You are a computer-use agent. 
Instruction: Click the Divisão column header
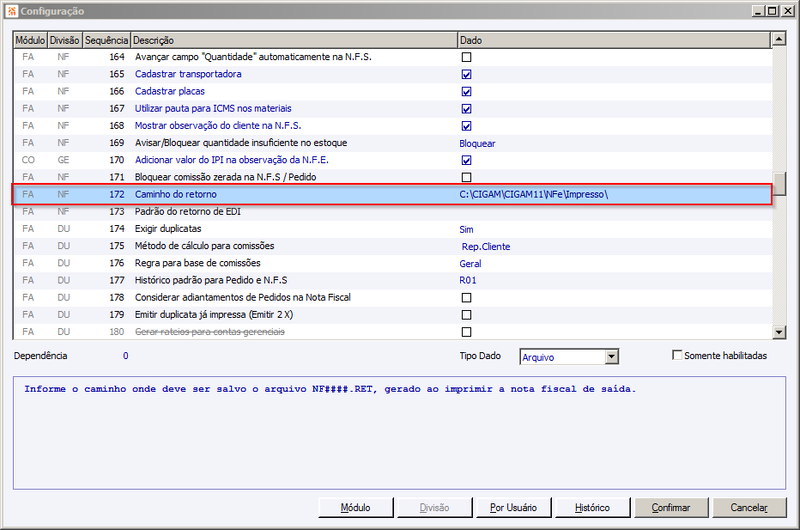pos(64,40)
